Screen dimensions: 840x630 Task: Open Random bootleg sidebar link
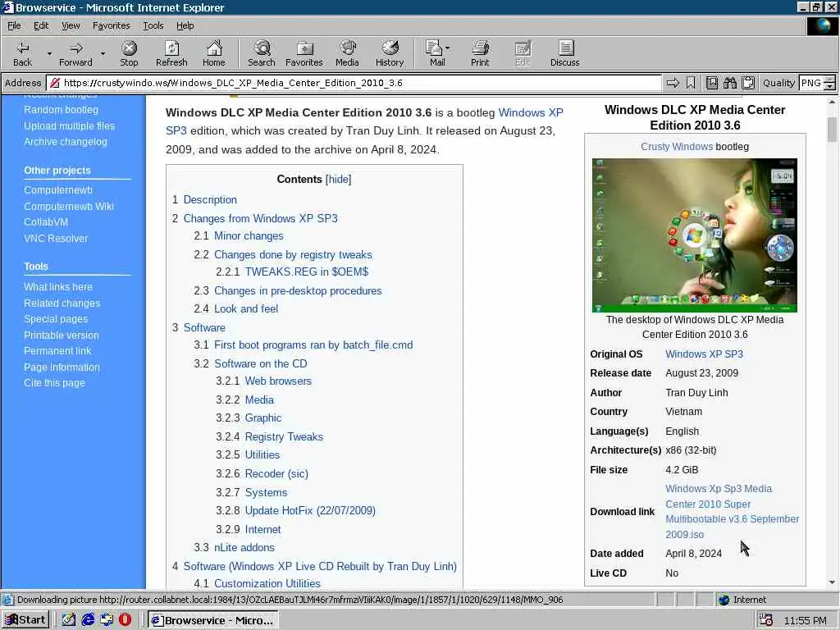[x=61, y=109]
